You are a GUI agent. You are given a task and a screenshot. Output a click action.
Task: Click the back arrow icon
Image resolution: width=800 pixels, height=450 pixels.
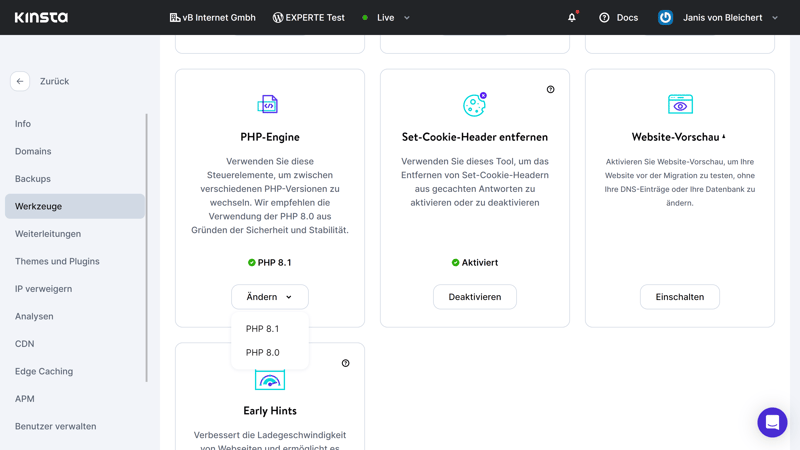20,81
